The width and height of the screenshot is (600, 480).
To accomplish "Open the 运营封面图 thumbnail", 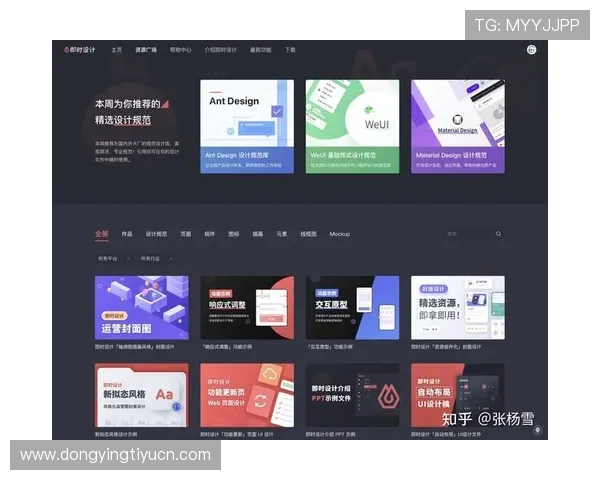I will coord(142,307).
